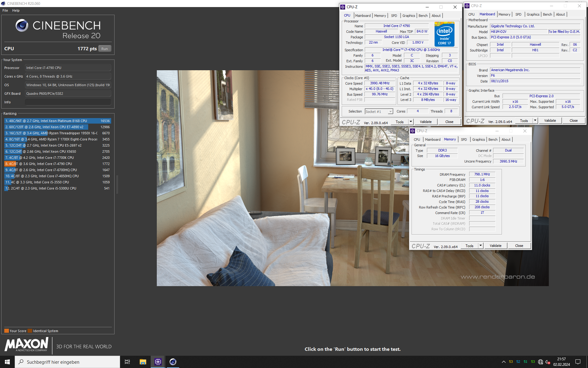Select Mainboard tab in memory window
Viewport: 588px width, 368px height.
click(x=433, y=140)
